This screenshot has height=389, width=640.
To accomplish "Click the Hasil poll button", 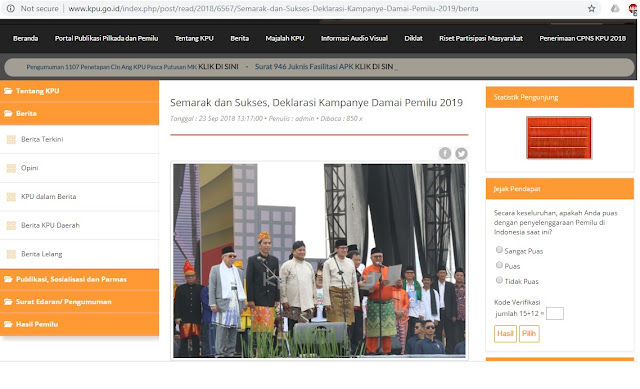I will pos(505,333).
